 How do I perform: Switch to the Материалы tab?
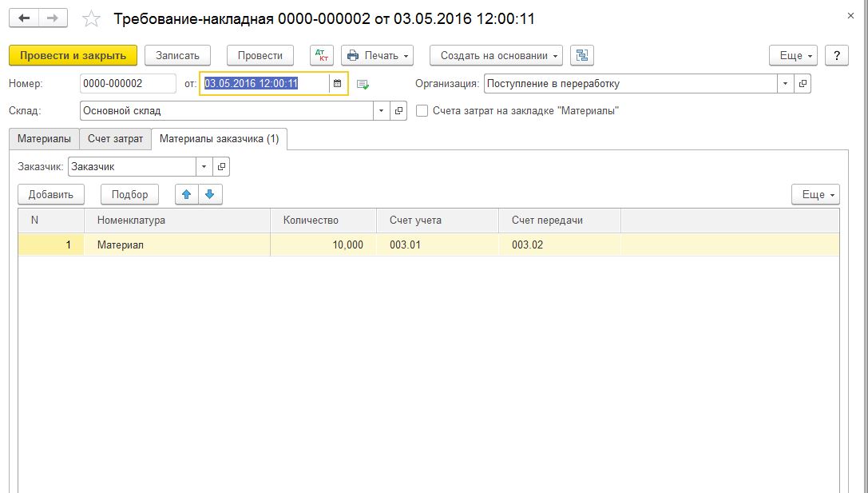coord(44,138)
